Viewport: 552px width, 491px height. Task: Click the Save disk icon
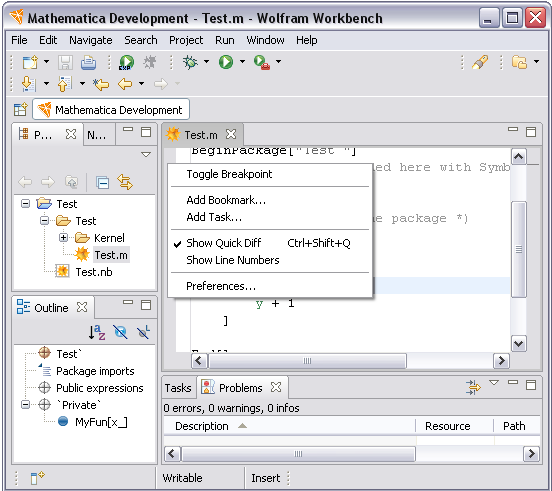[x=65, y=62]
